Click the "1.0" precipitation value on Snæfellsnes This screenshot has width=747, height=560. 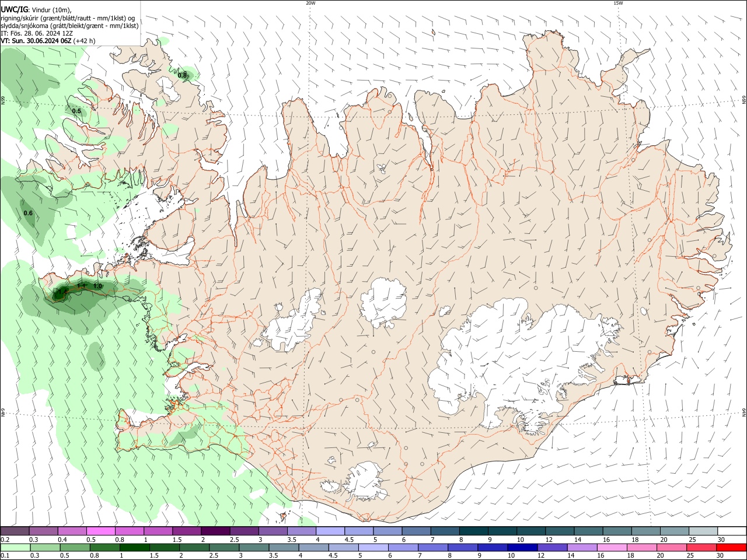97,286
